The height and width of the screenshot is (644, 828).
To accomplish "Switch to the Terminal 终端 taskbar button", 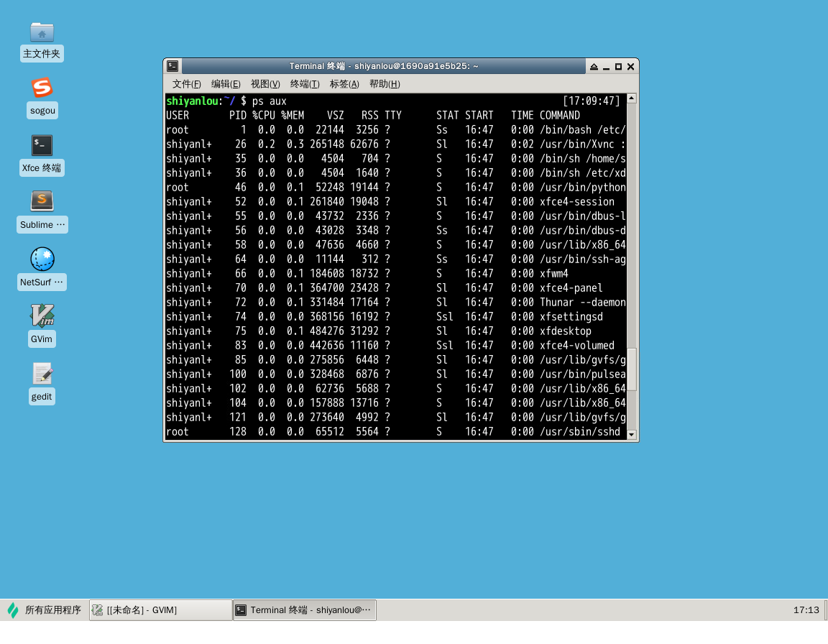I will click(305, 610).
